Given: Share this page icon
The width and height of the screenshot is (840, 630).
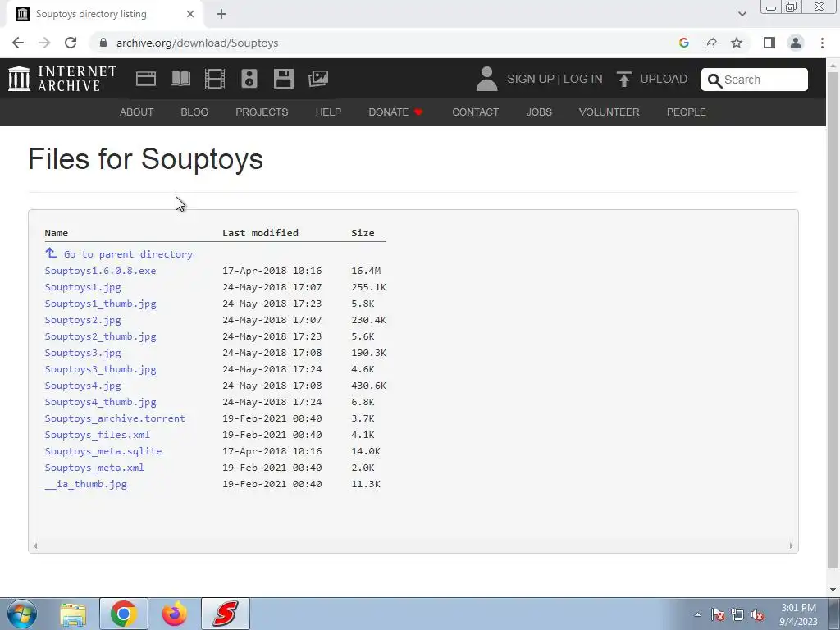Looking at the screenshot, I should [710, 43].
